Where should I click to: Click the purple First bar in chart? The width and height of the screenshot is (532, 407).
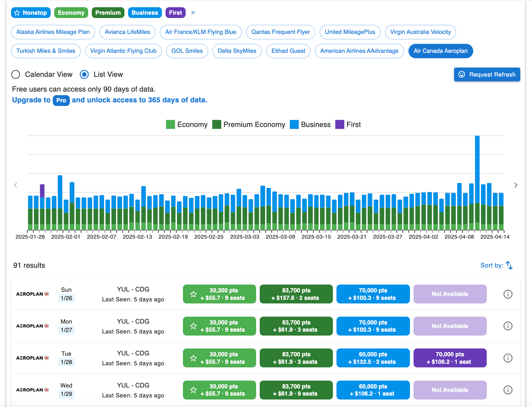[42, 191]
